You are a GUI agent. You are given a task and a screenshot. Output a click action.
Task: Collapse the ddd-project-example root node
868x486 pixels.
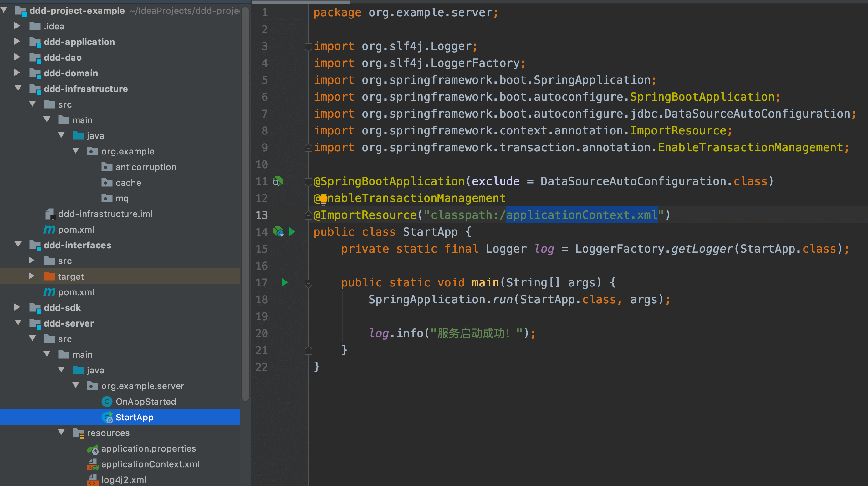point(4,10)
